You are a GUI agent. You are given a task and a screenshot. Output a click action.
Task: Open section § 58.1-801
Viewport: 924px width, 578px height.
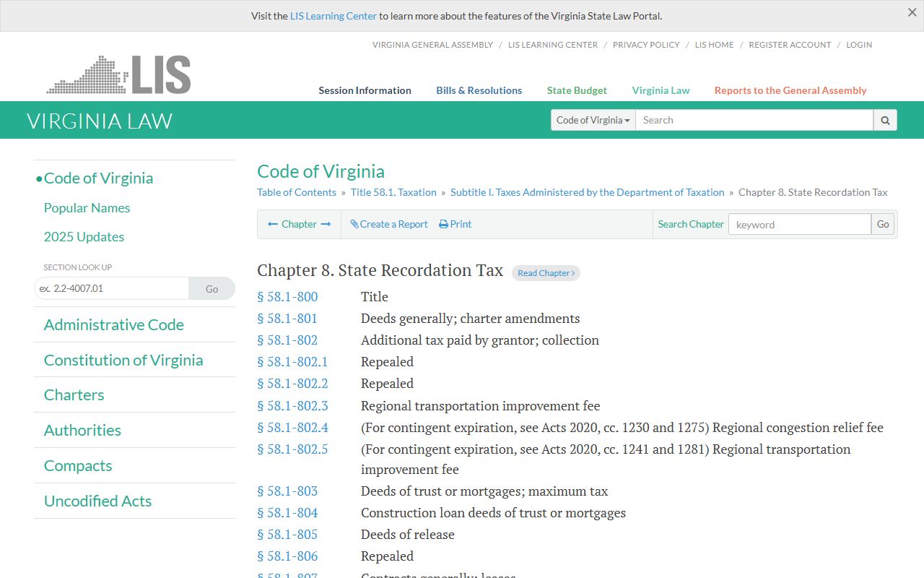click(287, 319)
